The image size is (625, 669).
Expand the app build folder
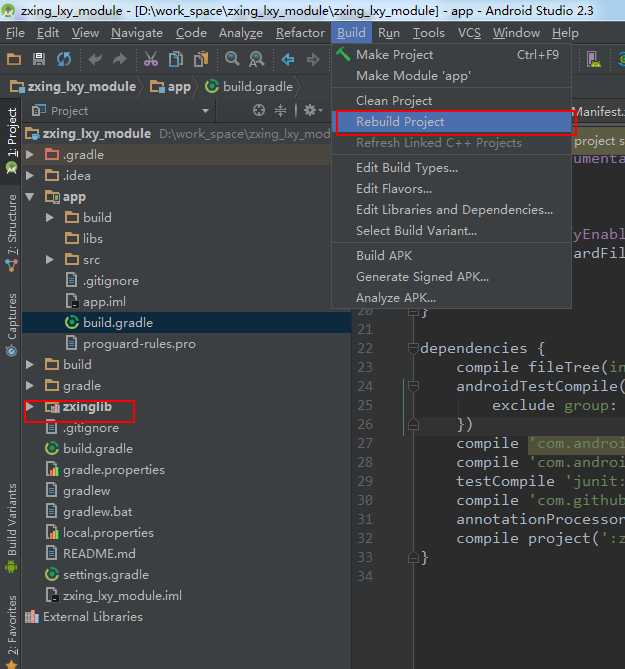coord(50,218)
